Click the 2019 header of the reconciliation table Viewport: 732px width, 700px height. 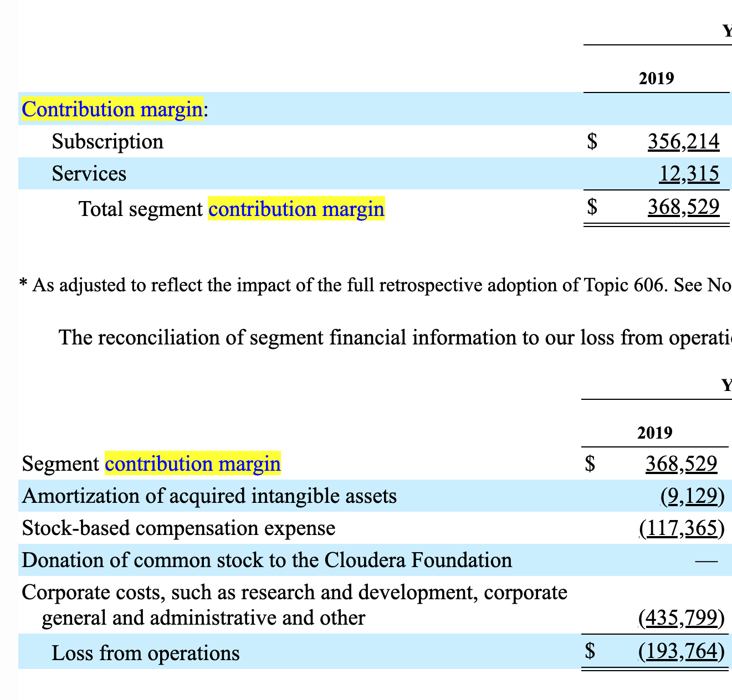click(x=654, y=433)
